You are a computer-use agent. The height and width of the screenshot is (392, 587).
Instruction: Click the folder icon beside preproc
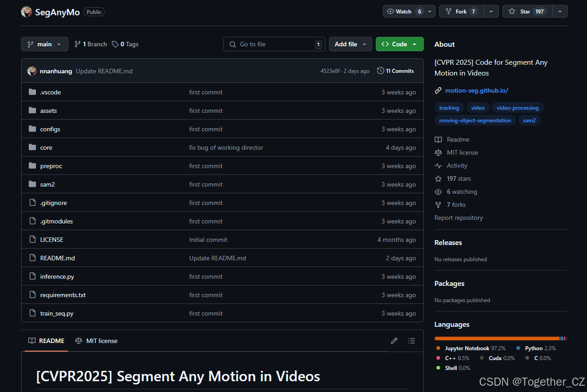[x=32, y=166]
